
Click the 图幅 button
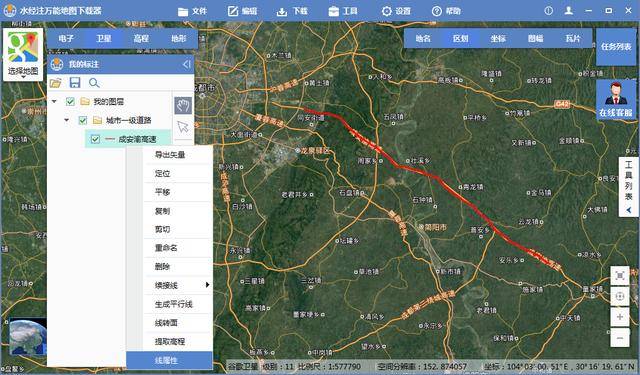pyautogui.click(x=536, y=38)
